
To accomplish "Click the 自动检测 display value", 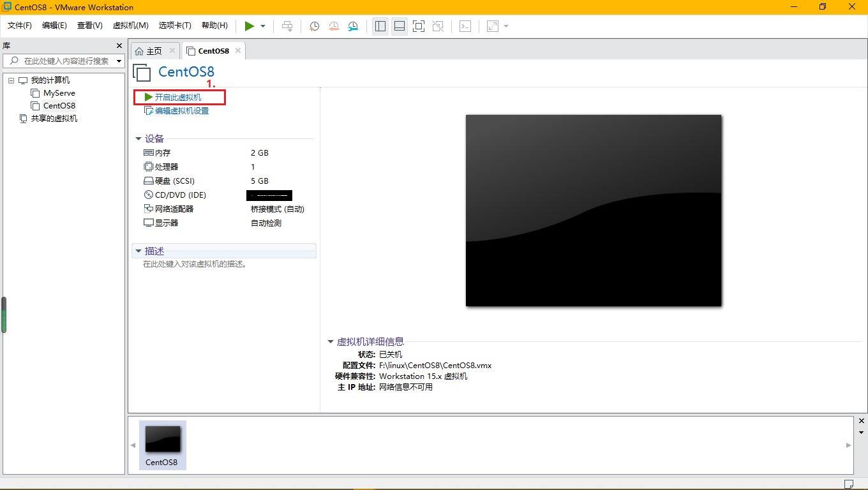I will [x=266, y=223].
